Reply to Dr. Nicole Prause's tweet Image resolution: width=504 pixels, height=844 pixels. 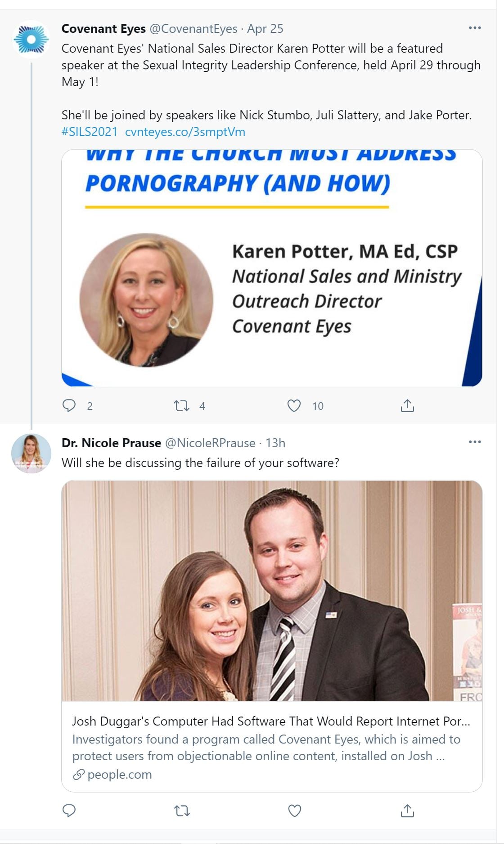pos(69,811)
